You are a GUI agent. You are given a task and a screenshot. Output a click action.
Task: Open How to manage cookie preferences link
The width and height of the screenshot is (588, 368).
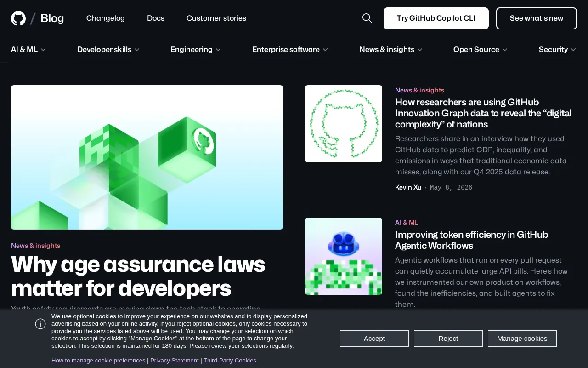point(98,360)
